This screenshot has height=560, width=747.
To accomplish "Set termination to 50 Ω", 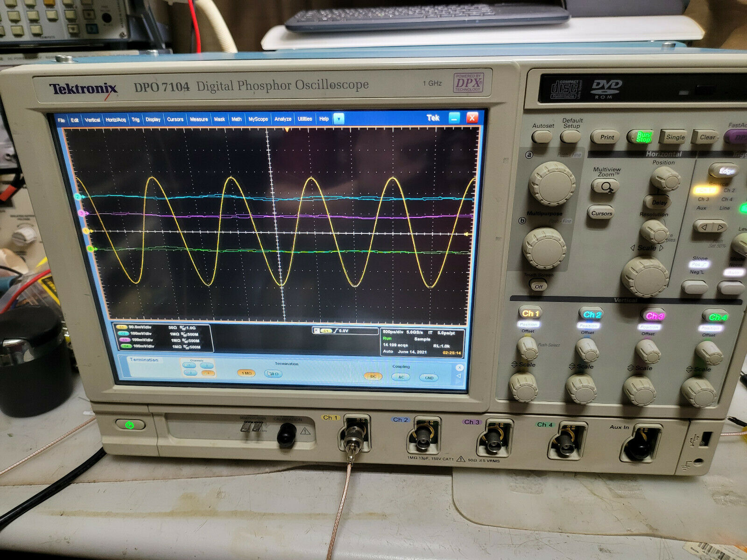I will pos(274,374).
